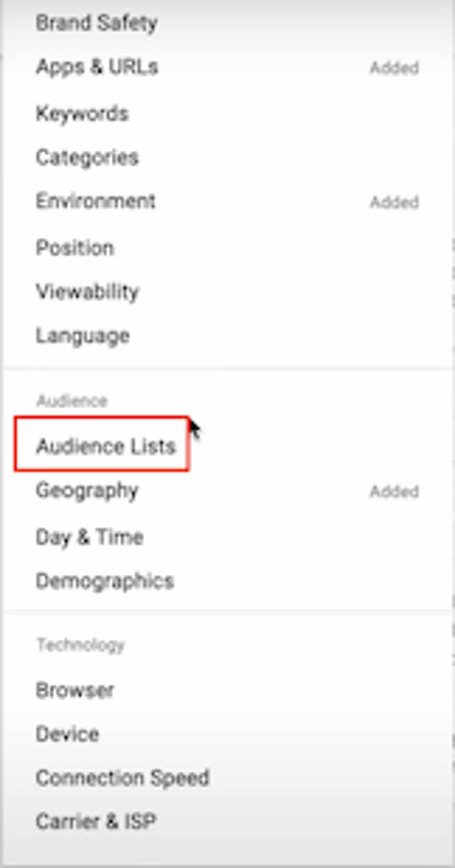Select Viewability targeting
This screenshot has height=868, width=455.
(x=87, y=291)
